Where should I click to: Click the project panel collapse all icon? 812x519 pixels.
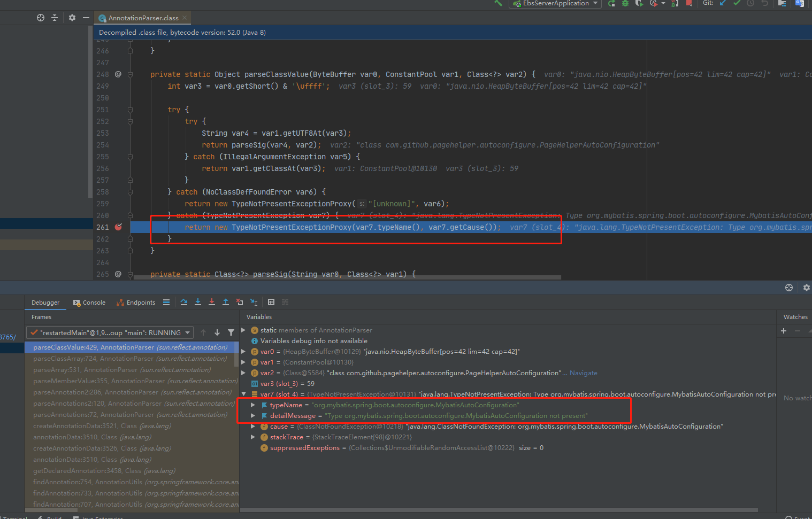point(55,18)
